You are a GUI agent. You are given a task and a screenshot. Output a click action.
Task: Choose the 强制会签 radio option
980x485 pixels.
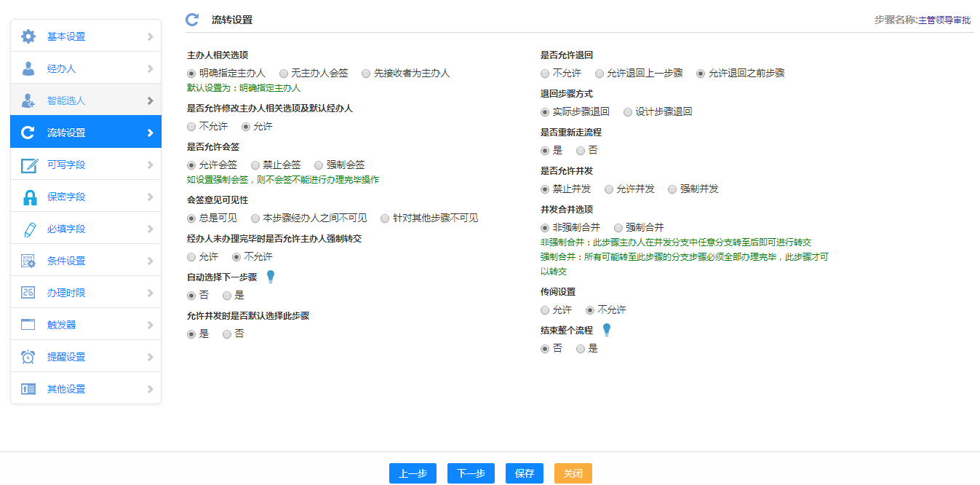[319, 165]
